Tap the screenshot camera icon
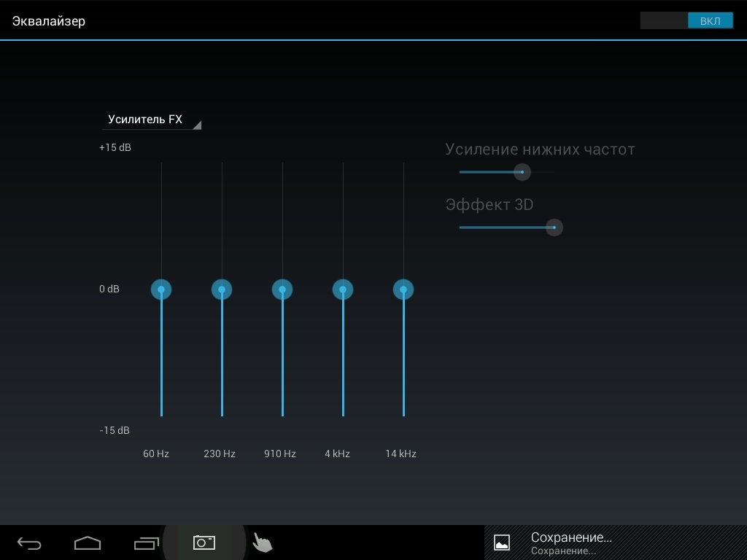The image size is (747, 560). 204,542
